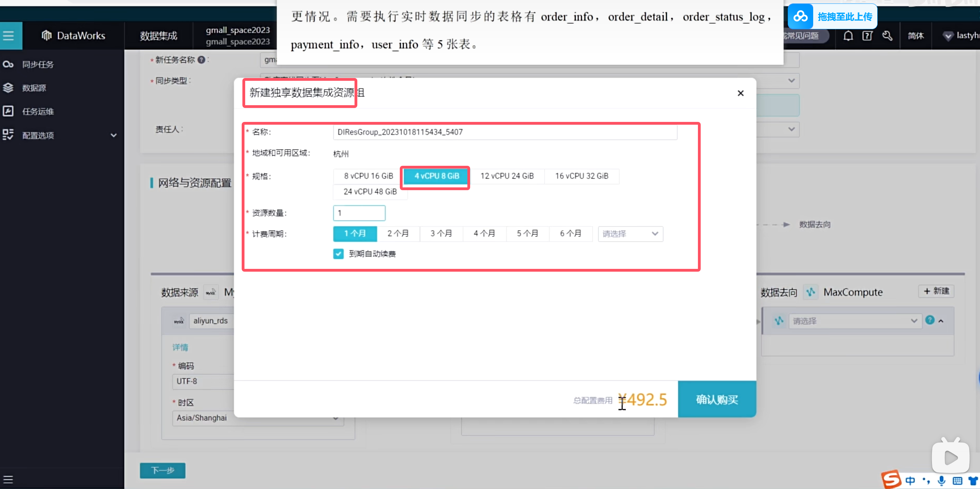980x489 pixels.
Task: Click the 确认购买 button
Action: pyautogui.click(x=716, y=399)
